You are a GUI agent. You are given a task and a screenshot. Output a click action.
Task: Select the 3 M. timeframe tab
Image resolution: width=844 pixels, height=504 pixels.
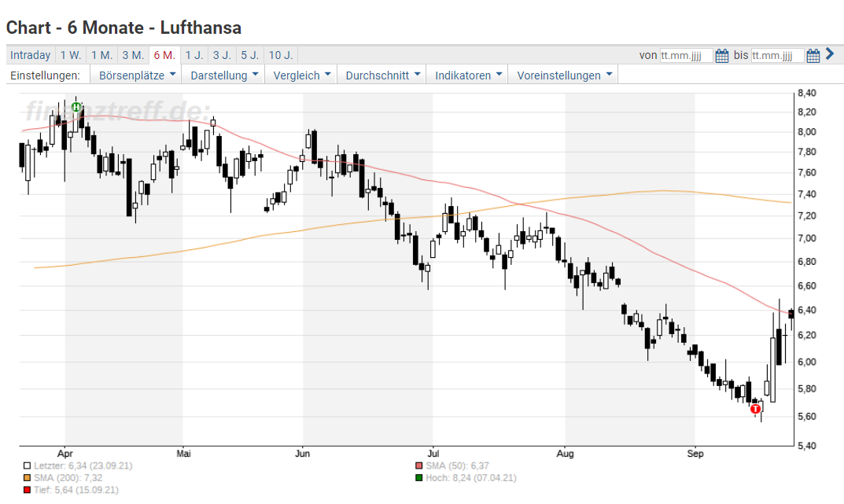133,55
